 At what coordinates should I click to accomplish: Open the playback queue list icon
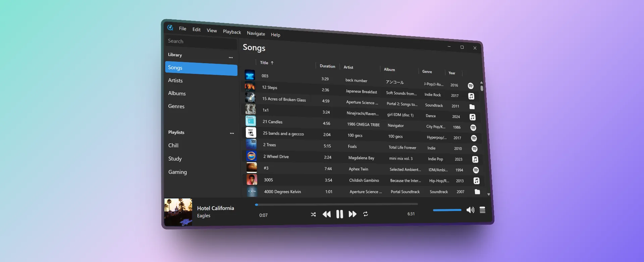click(482, 210)
